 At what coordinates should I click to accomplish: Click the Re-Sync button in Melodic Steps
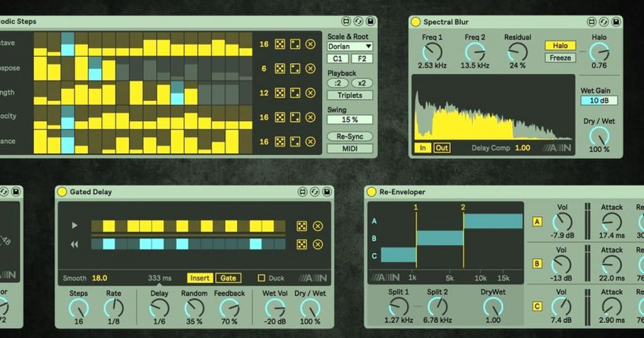[349, 136]
